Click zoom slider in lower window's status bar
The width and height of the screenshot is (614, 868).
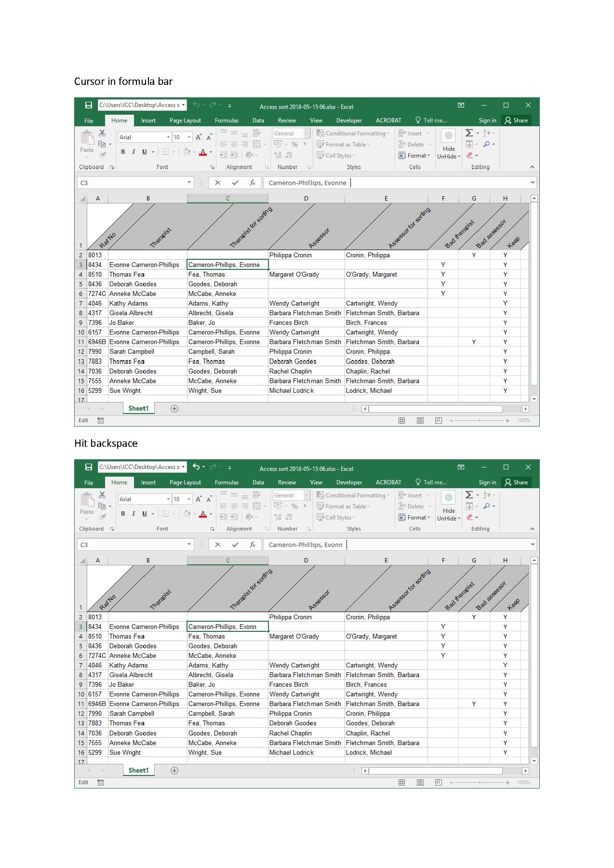pyautogui.click(x=480, y=783)
